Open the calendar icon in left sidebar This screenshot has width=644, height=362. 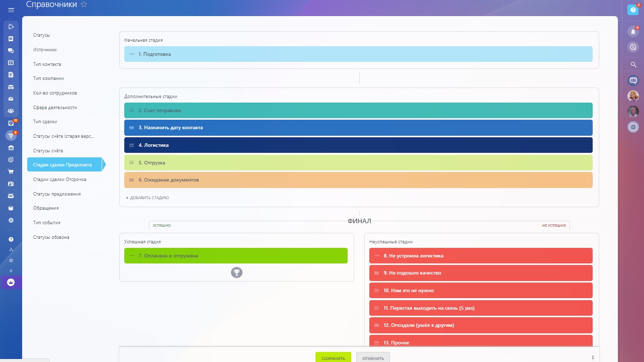click(x=11, y=63)
